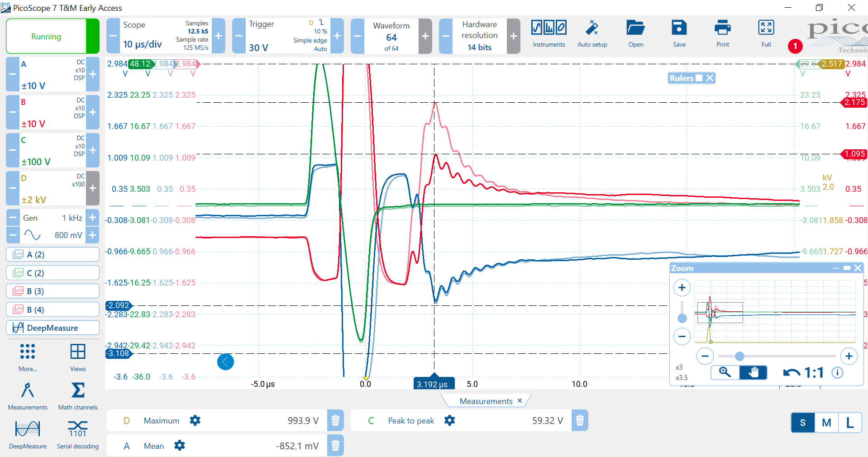The height and width of the screenshot is (457, 868).
Task: Open Math channels
Action: coord(78,396)
